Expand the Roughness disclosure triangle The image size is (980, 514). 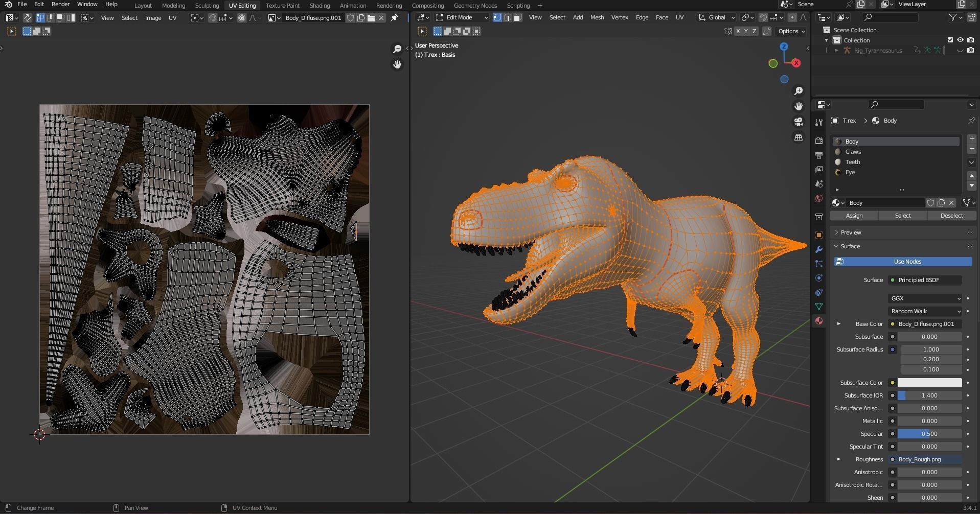(x=838, y=459)
